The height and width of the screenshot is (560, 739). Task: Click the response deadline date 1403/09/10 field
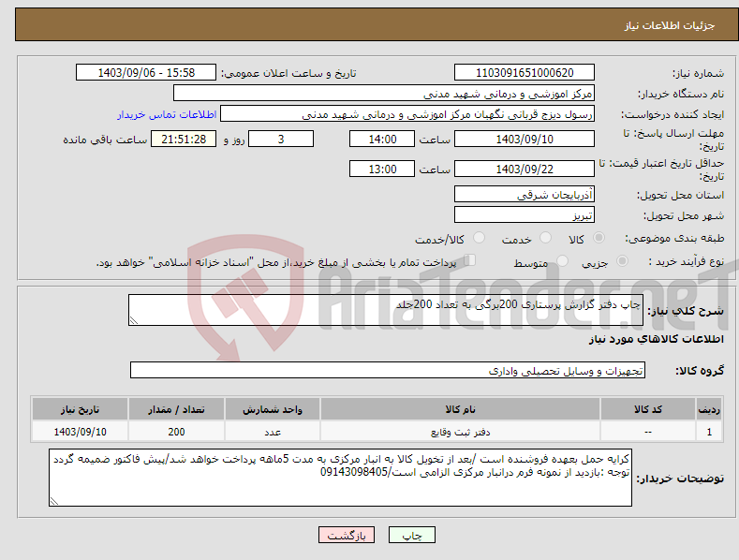525,139
